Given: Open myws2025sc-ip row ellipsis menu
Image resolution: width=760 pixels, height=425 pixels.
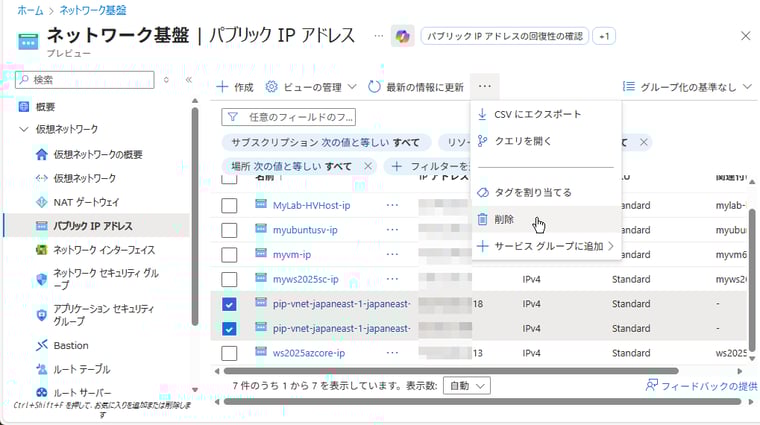Looking at the screenshot, I should [x=392, y=279].
